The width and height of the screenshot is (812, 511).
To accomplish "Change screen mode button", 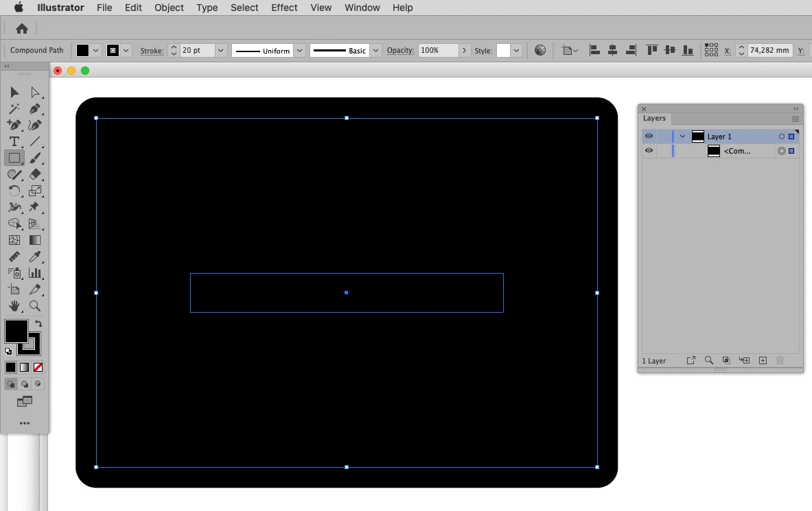I will coord(24,401).
